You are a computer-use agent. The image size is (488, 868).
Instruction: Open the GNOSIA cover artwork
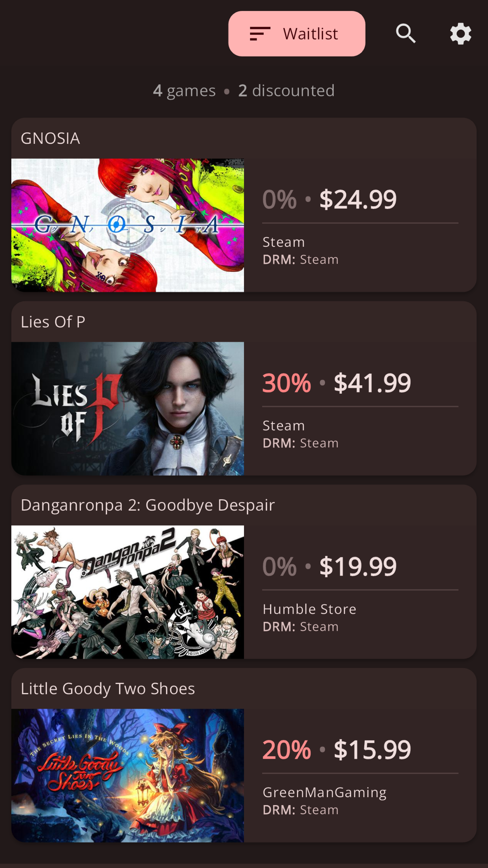(x=127, y=225)
